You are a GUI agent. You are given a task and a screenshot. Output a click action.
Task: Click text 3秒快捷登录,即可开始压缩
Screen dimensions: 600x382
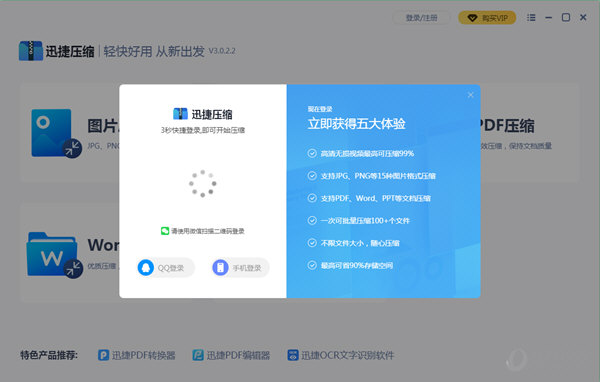pyautogui.click(x=203, y=130)
